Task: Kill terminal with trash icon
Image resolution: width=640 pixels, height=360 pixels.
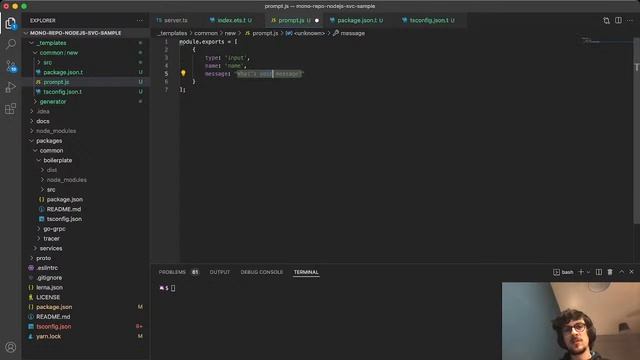Action: click(x=610, y=272)
